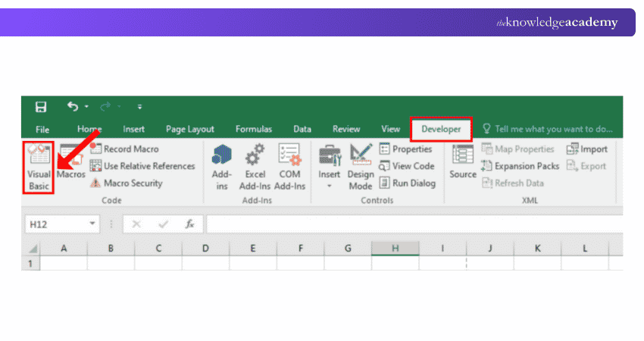The width and height of the screenshot is (644, 341).
Task: Open the Macros dialog
Action: point(70,161)
